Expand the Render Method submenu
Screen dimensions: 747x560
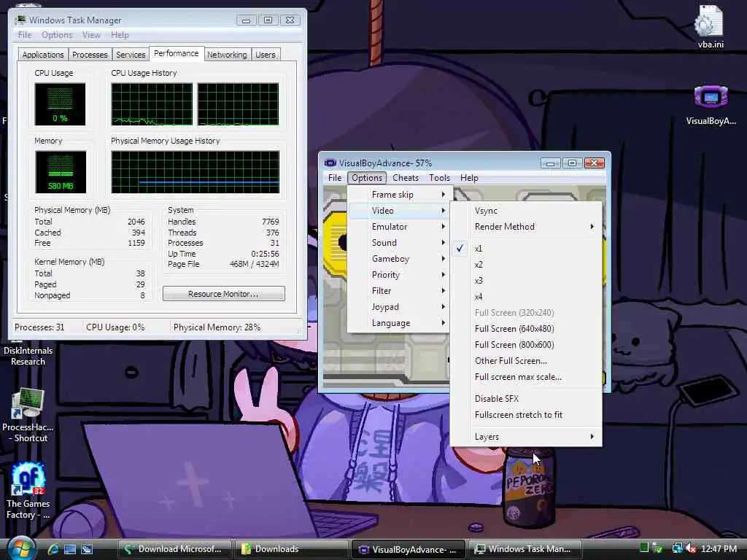click(x=527, y=227)
